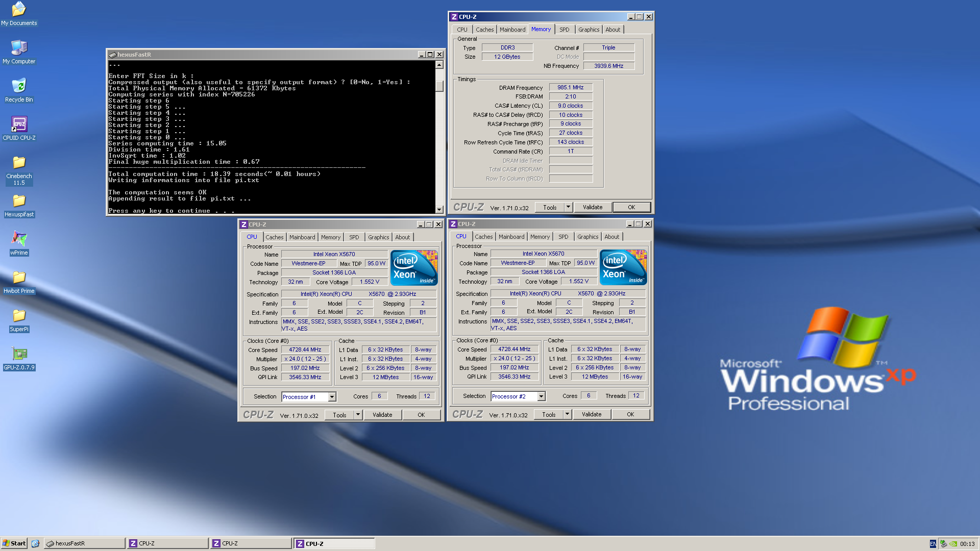980x551 pixels.
Task: Activate the first CPU-Z taskbar button
Action: 167,543
